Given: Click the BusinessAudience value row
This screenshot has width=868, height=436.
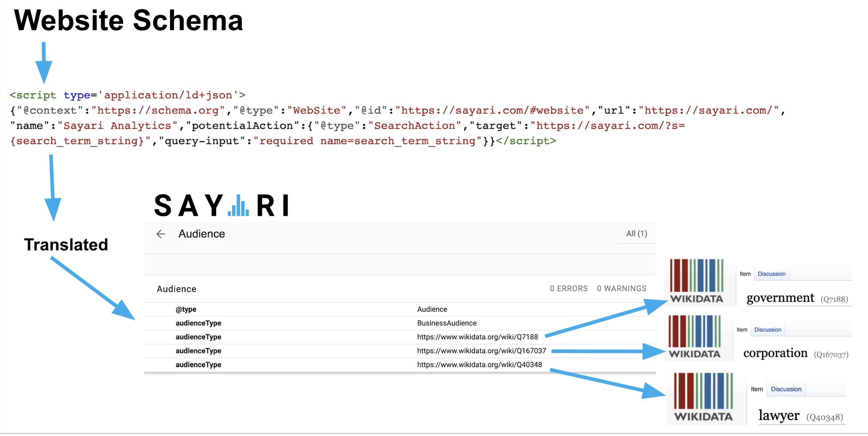Looking at the screenshot, I should tap(446, 323).
